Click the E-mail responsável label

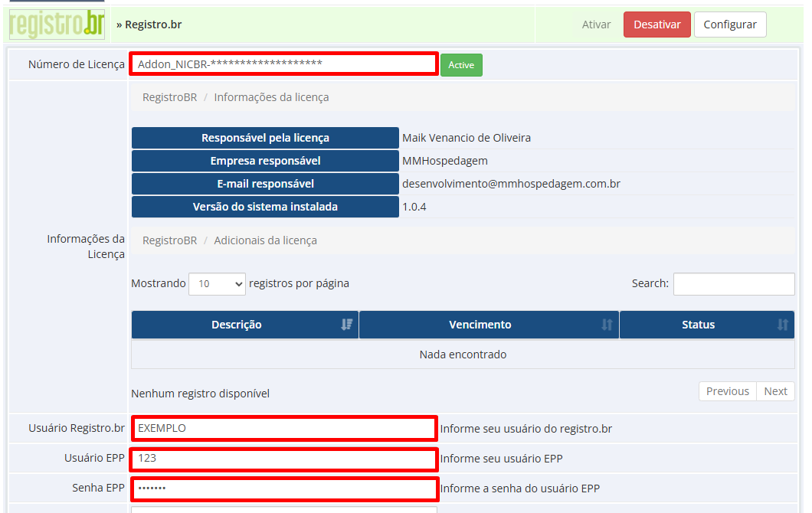pyautogui.click(x=265, y=184)
